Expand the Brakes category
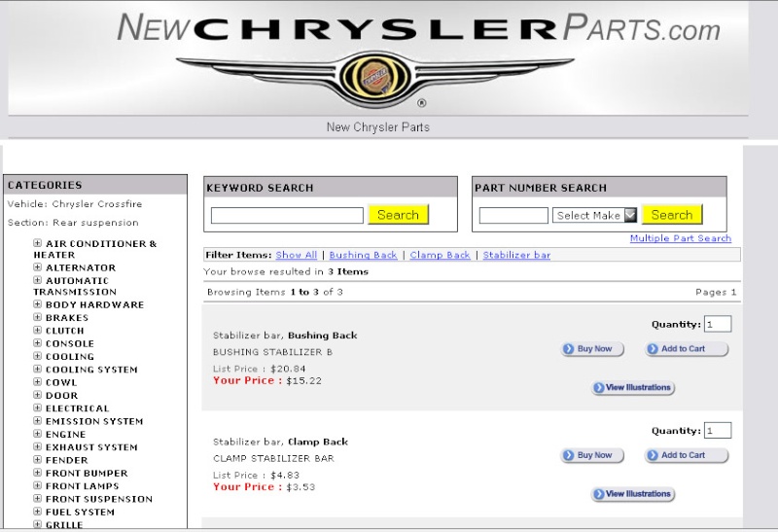Screen dimensions: 778x532 [x=37, y=317]
